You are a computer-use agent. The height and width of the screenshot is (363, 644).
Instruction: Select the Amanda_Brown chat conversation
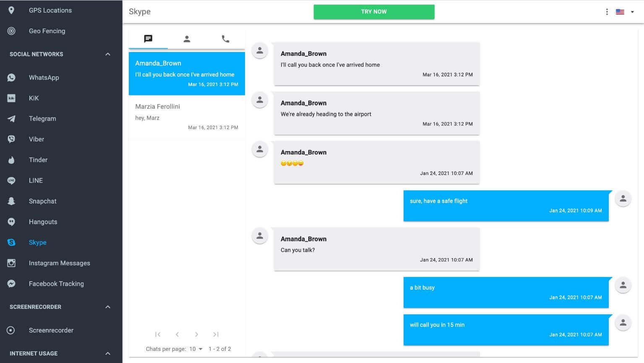[x=187, y=73]
